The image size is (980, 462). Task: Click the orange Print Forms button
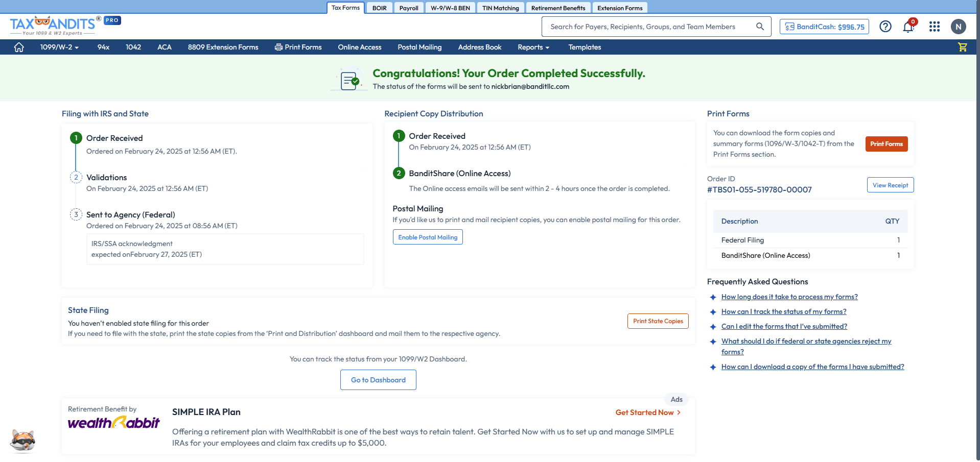(x=886, y=144)
